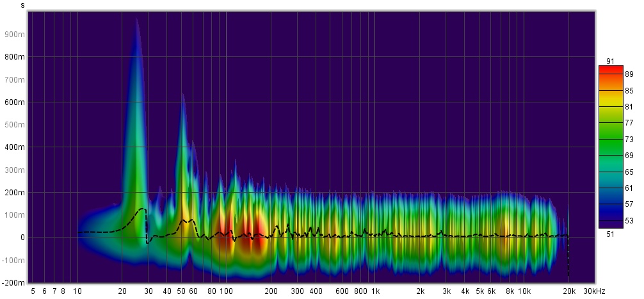Click the 200m label on time axis
The height and width of the screenshot is (299, 644).
[x=15, y=193]
